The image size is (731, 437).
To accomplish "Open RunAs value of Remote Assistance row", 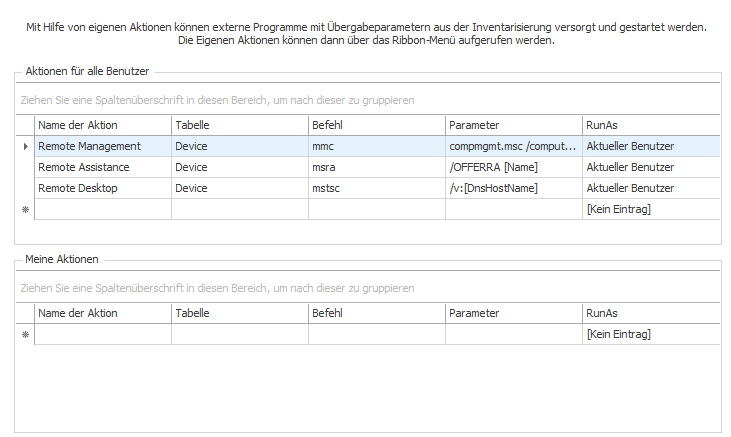I will pyautogui.click(x=651, y=167).
